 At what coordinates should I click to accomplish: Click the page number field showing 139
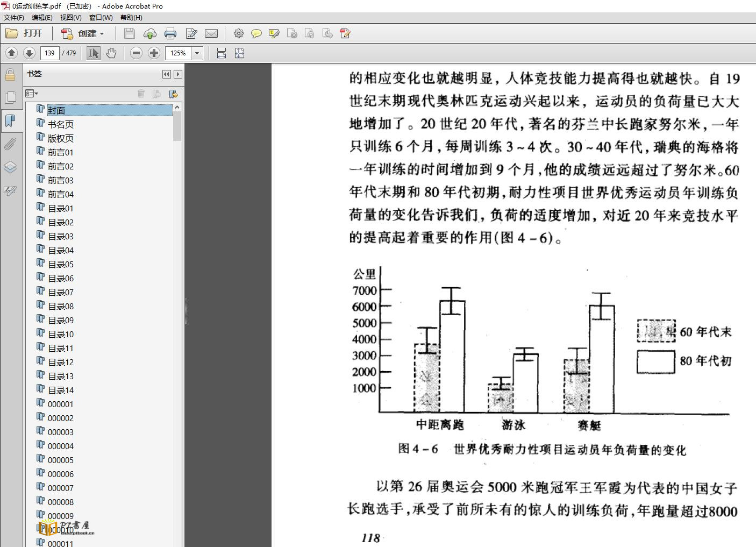[49, 53]
